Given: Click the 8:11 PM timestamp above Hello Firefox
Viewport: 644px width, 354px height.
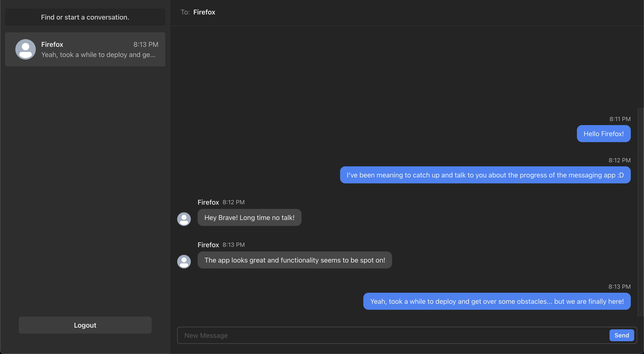Looking at the screenshot, I should tap(620, 119).
